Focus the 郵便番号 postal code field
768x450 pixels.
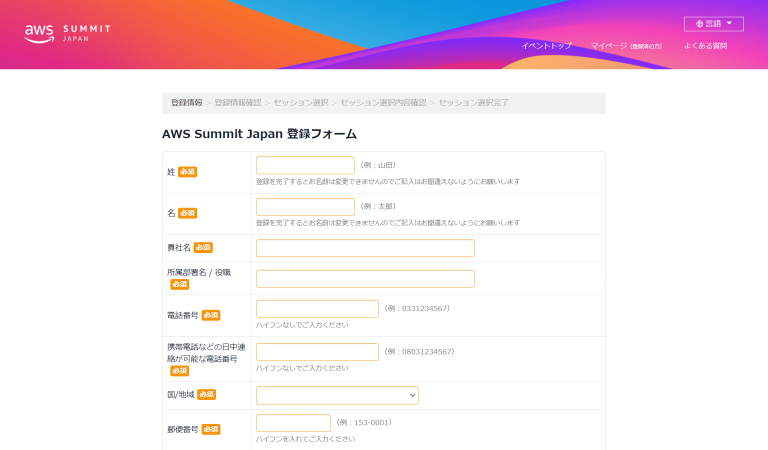[x=293, y=423]
